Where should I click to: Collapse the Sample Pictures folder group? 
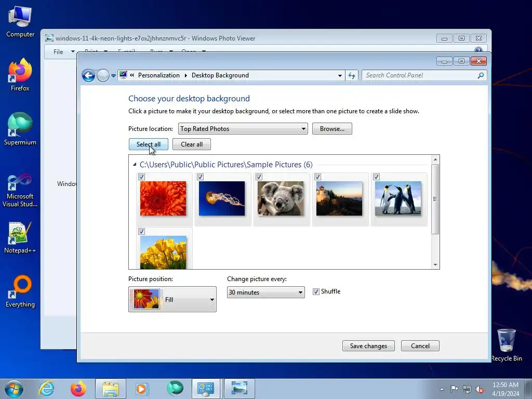click(135, 165)
